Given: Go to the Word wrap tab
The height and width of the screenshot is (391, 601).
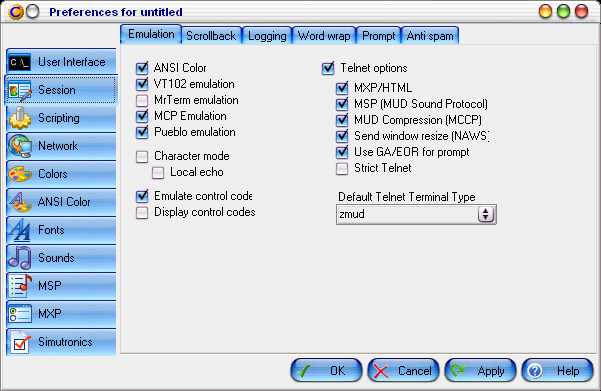Looking at the screenshot, I should pos(324,36).
